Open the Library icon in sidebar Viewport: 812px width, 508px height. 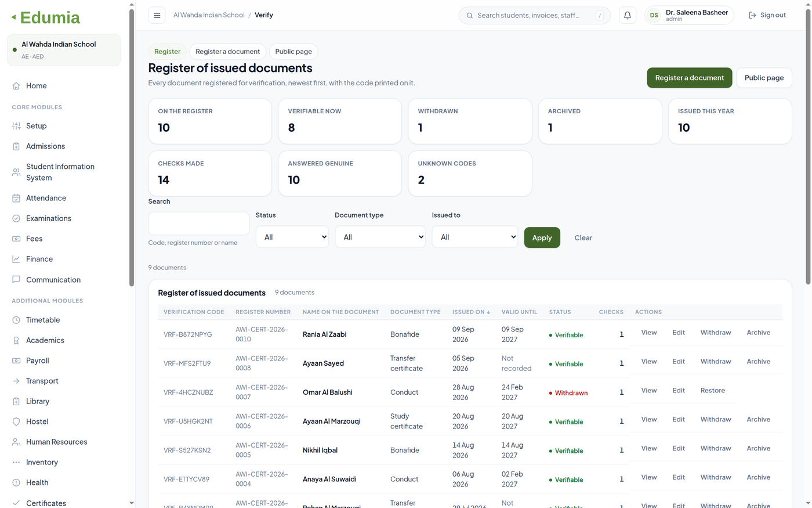16,401
